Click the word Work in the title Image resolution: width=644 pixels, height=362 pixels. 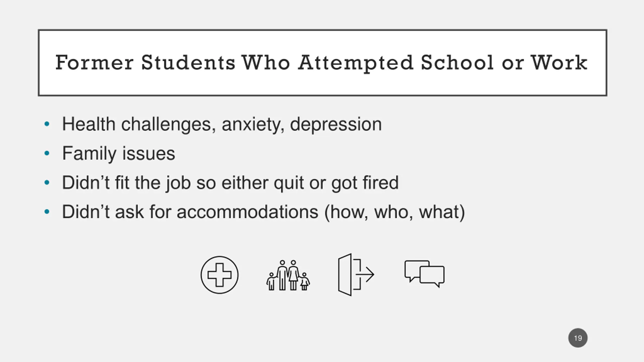tap(559, 62)
